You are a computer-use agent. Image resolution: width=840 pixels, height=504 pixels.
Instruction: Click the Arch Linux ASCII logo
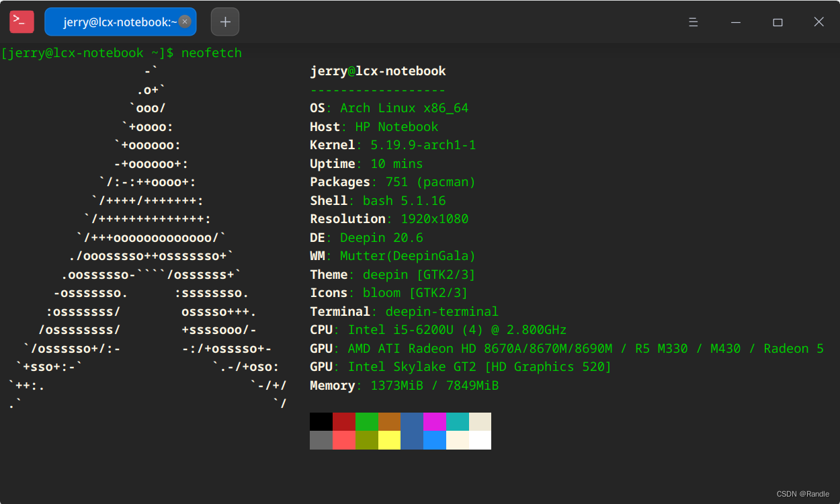pyautogui.click(x=148, y=237)
